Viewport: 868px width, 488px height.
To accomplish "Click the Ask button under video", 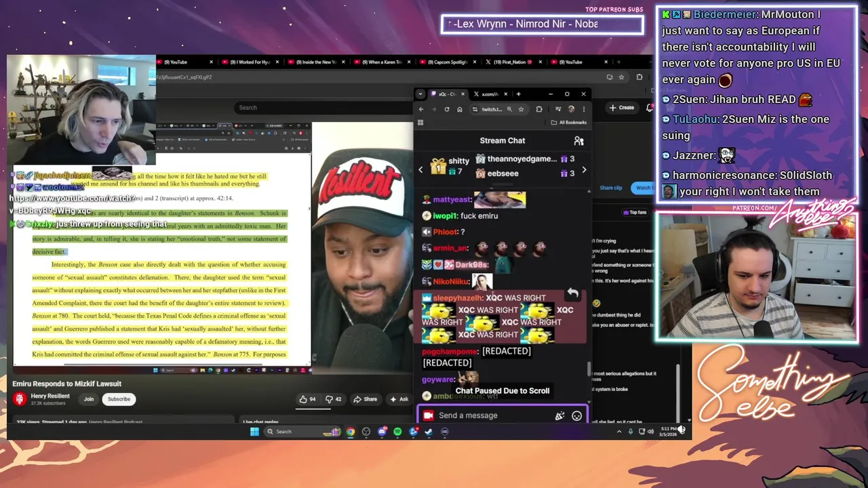I will (x=399, y=399).
